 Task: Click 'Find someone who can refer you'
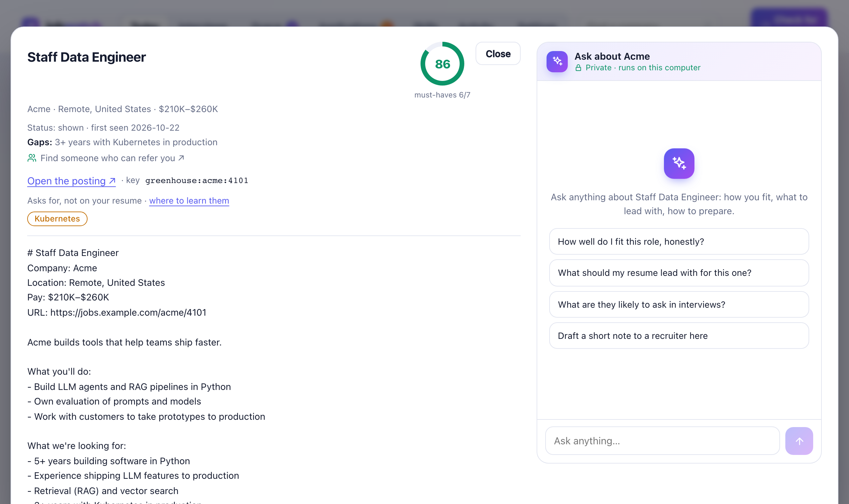[112, 158]
